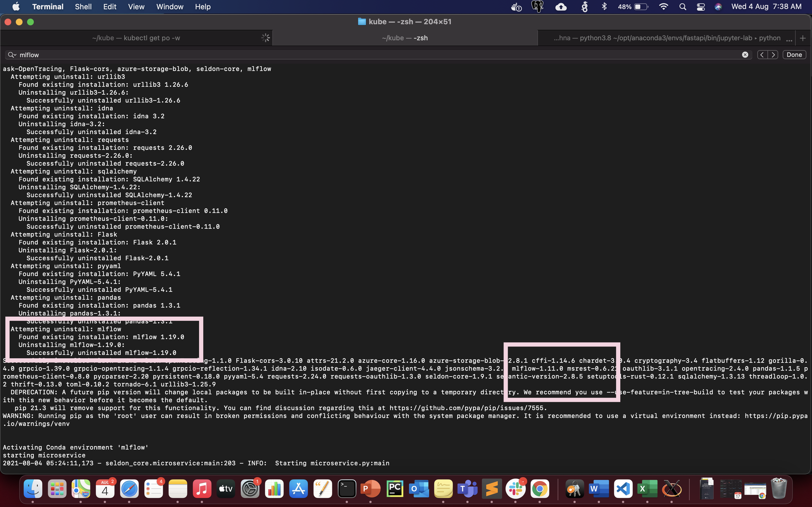Clear the mlflow search query

point(745,55)
